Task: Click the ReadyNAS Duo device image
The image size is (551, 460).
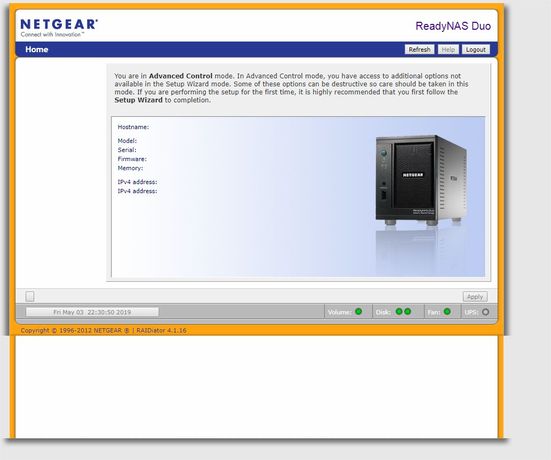Action: coord(421,180)
